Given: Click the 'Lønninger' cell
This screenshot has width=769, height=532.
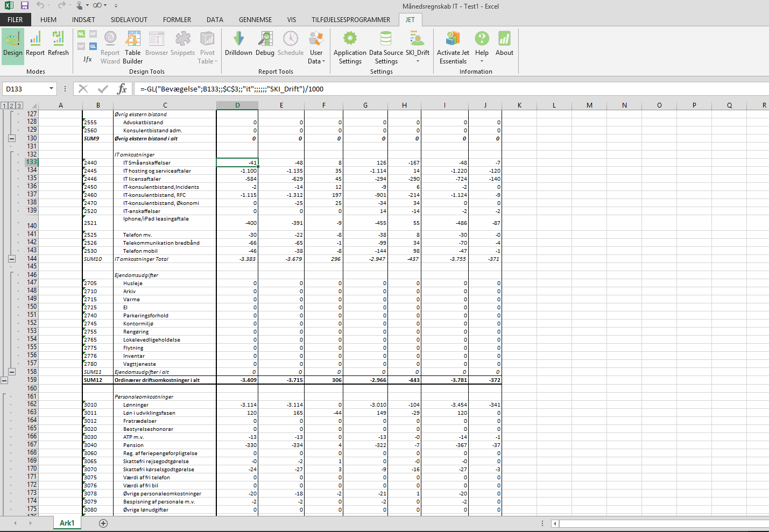Looking at the screenshot, I should tap(165, 405).
